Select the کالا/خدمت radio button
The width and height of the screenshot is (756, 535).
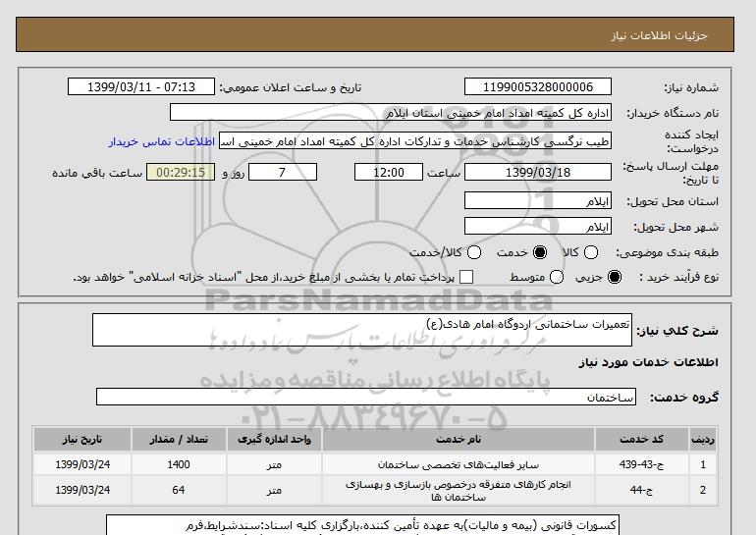pyautogui.click(x=474, y=252)
